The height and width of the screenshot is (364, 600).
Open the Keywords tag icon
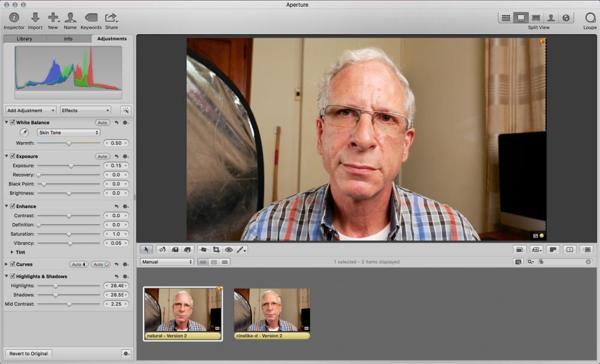[91, 18]
